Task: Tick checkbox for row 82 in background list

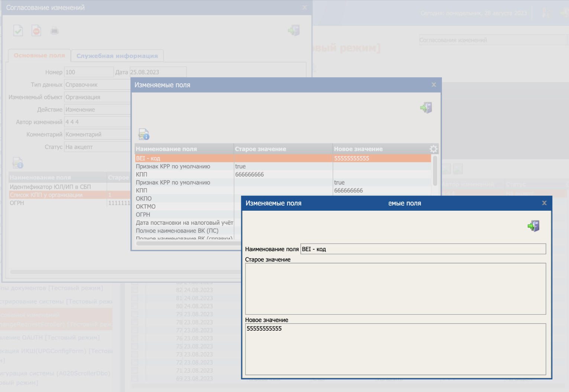Action: click(135, 290)
